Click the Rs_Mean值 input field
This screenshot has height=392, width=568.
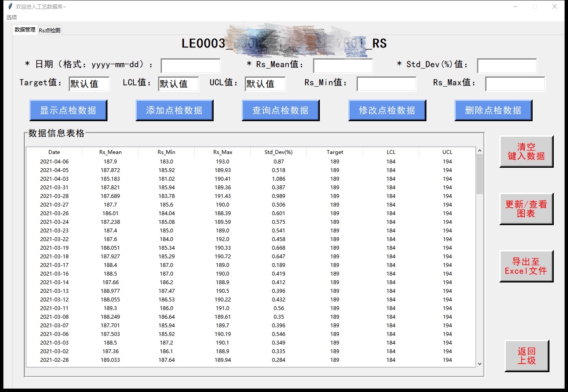pos(343,65)
